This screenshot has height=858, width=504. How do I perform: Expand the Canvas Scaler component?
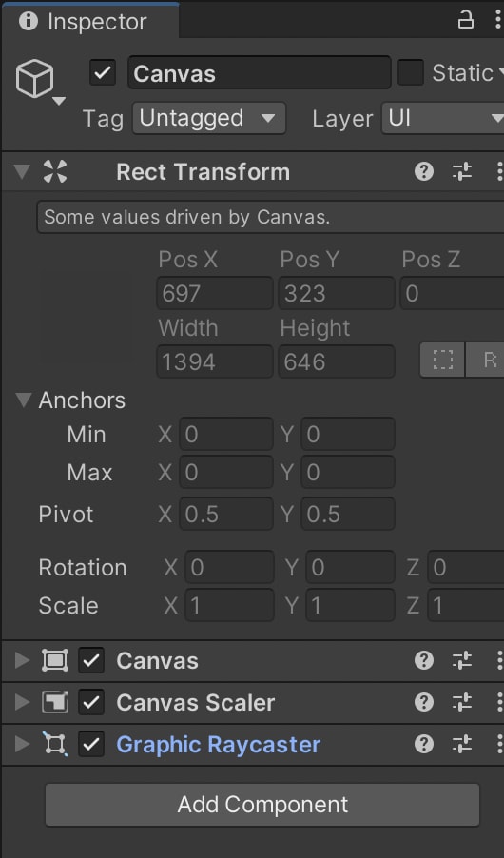click(22, 702)
